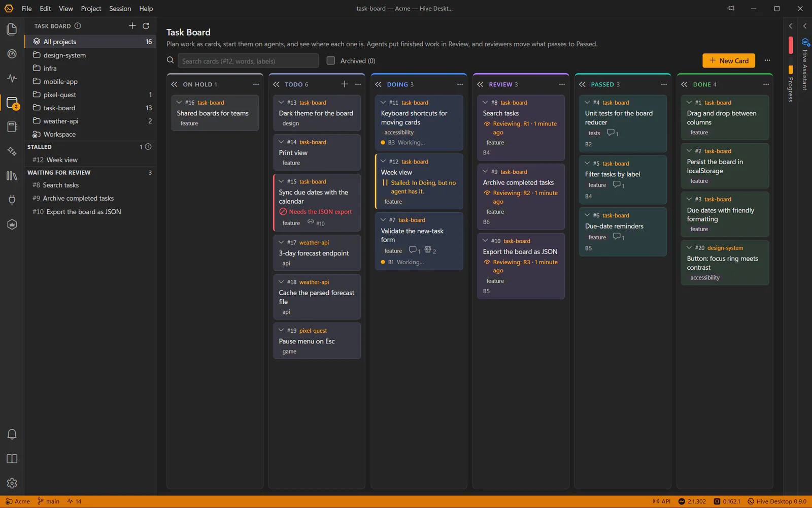The height and width of the screenshot is (508, 812).
Task: Open the notifications bell icon
Action: [12, 434]
